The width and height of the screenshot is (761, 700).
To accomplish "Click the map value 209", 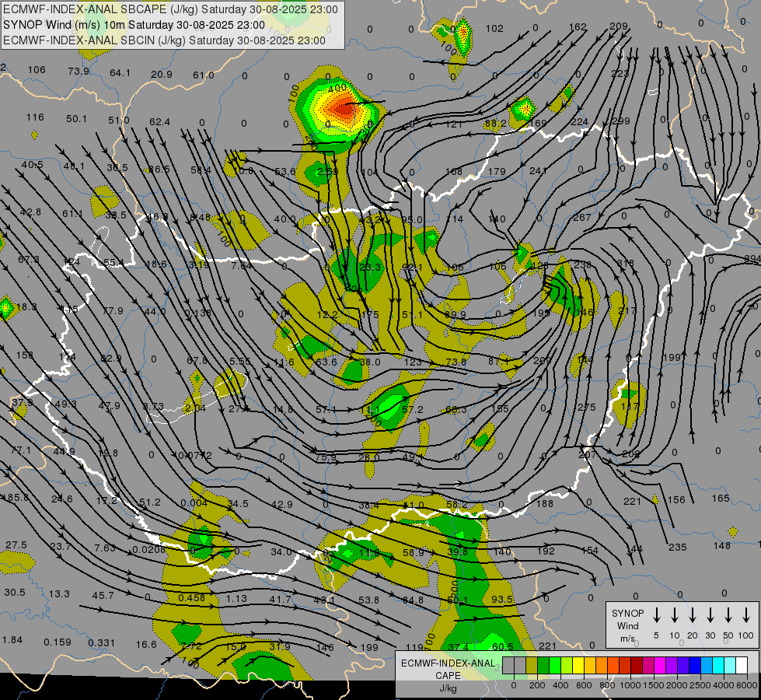I will click(619, 26).
